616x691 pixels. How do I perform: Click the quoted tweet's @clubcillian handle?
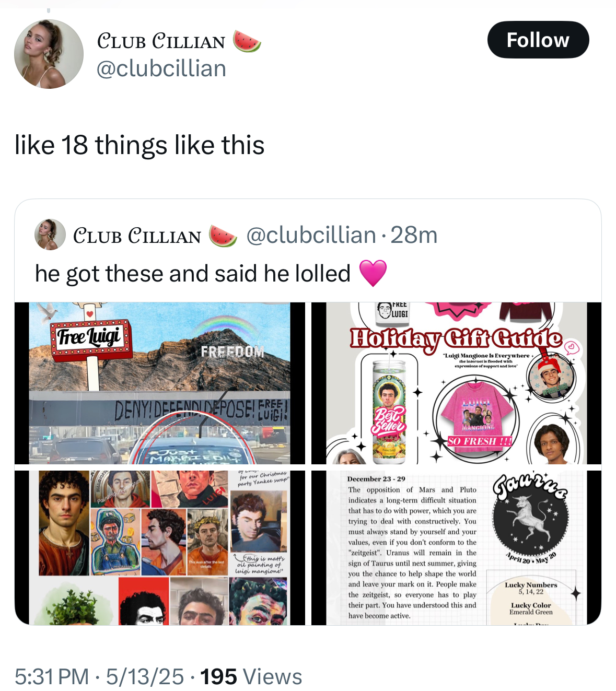click(311, 235)
